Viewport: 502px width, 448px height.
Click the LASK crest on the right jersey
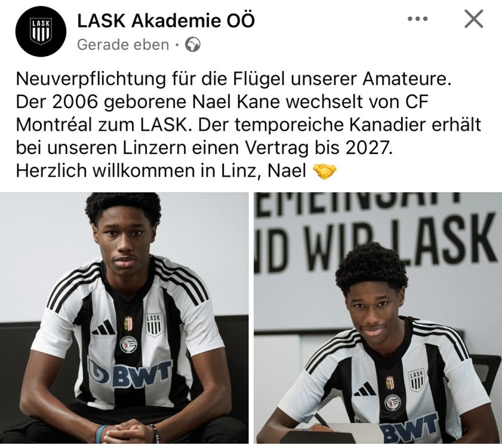416,381
